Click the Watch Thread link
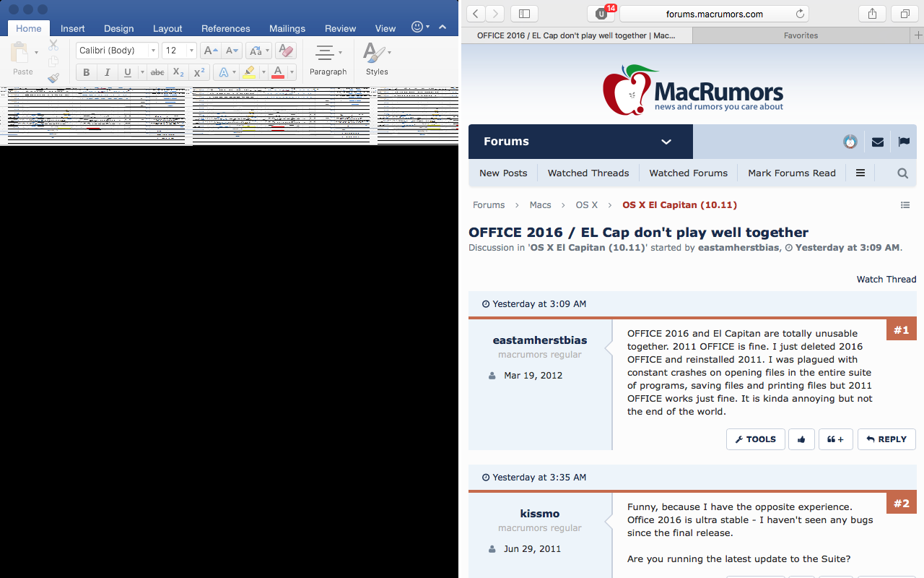924x578 pixels. point(886,279)
